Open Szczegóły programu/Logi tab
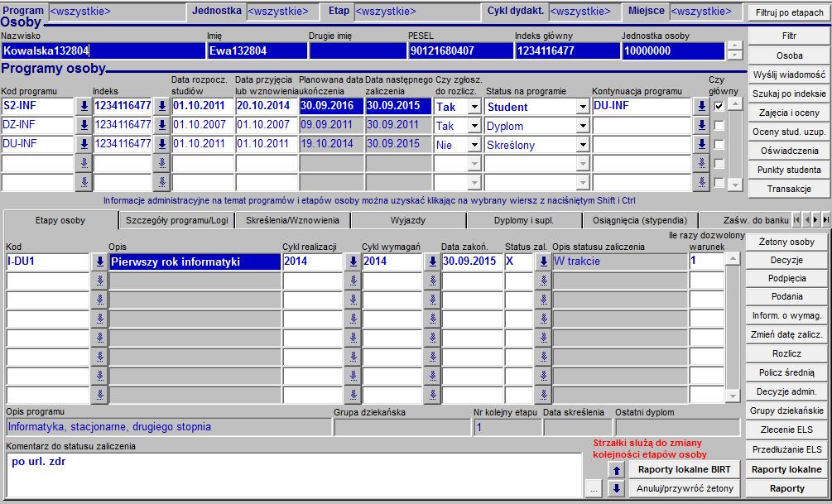Screen dimensions: 832x504 point(176,220)
